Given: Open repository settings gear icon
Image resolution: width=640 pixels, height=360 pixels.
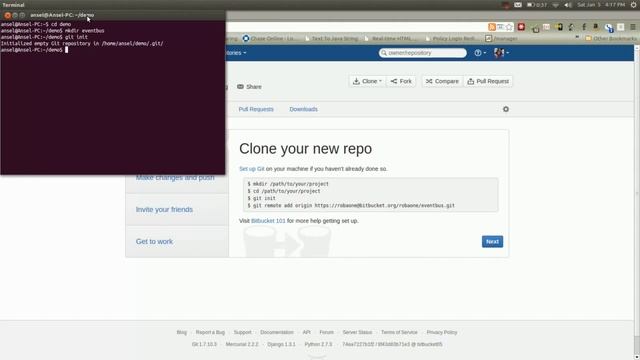Looking at the screenshot, I should (506, 109).
